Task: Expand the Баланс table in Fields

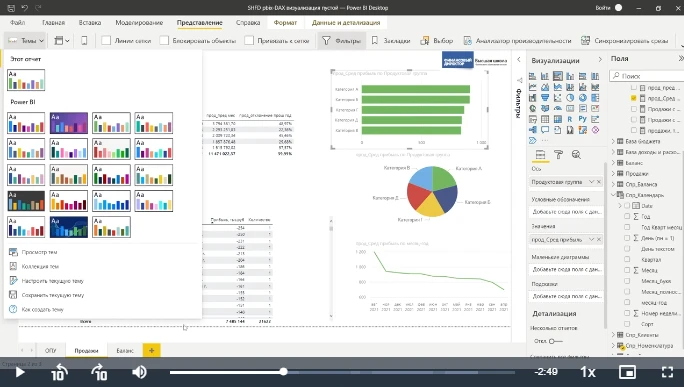Action: tap(613, 163)
